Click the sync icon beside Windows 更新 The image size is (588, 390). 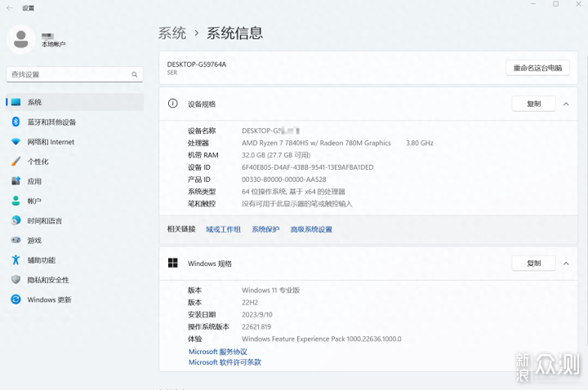[16, 299]
